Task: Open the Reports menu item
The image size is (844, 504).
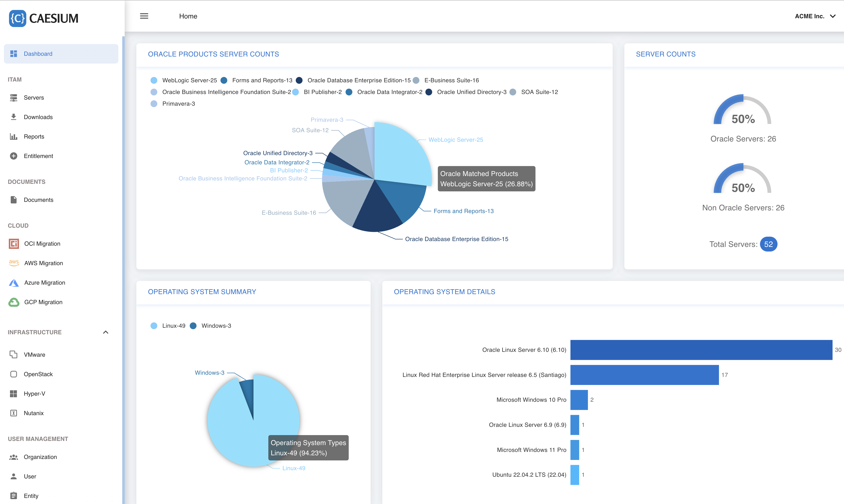Action: pos(61,137)
